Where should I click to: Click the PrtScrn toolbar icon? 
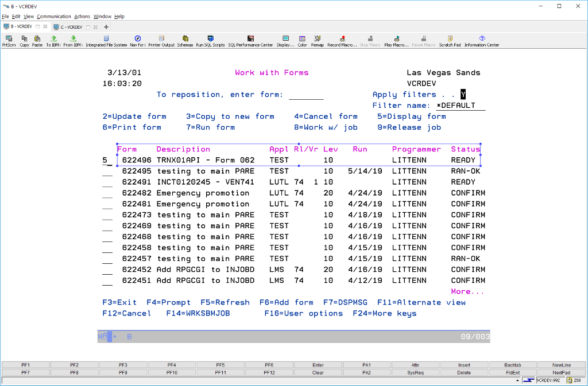tap(9, 41)
